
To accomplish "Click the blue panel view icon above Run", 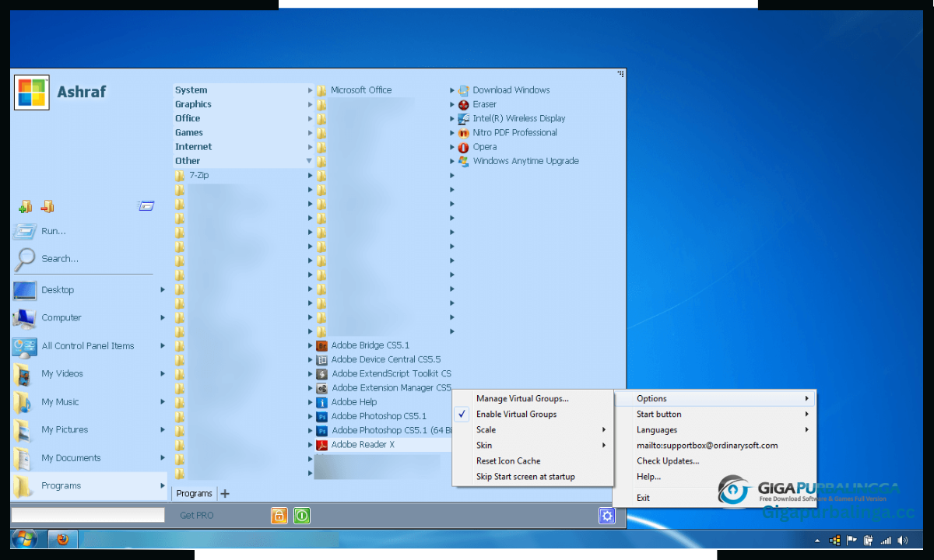I will tap(146, 206).
